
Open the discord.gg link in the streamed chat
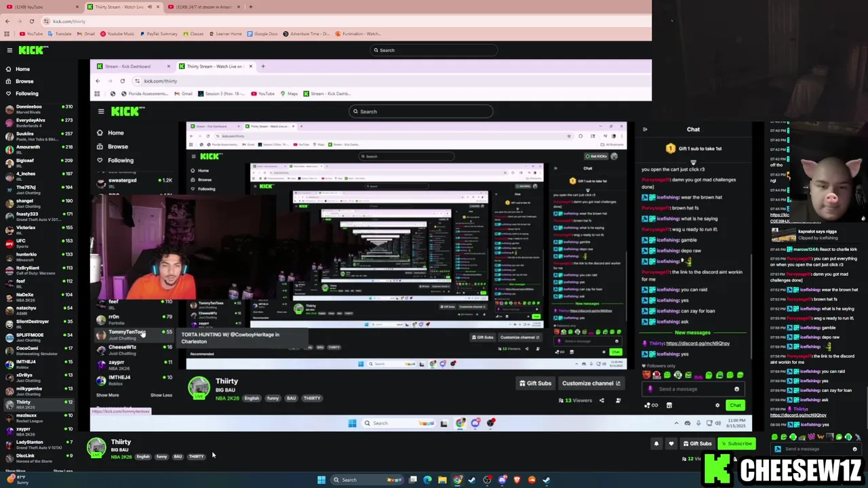point(698,344)
